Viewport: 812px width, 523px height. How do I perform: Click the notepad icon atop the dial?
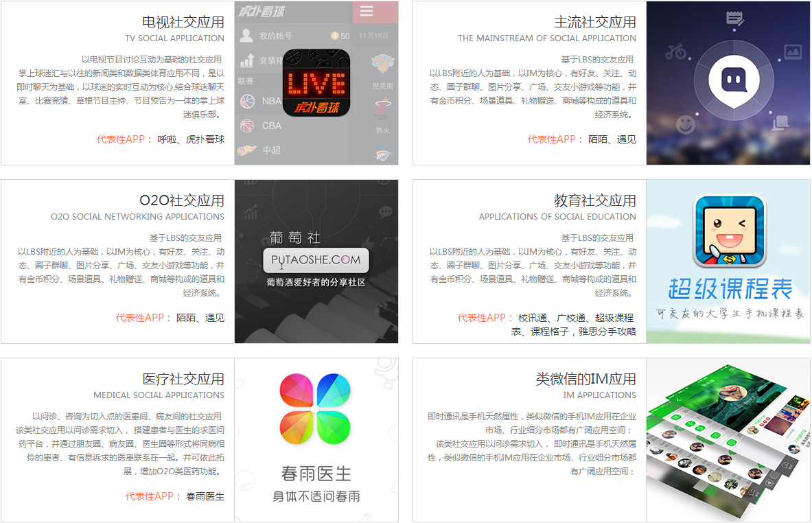[x=735, y=19]
